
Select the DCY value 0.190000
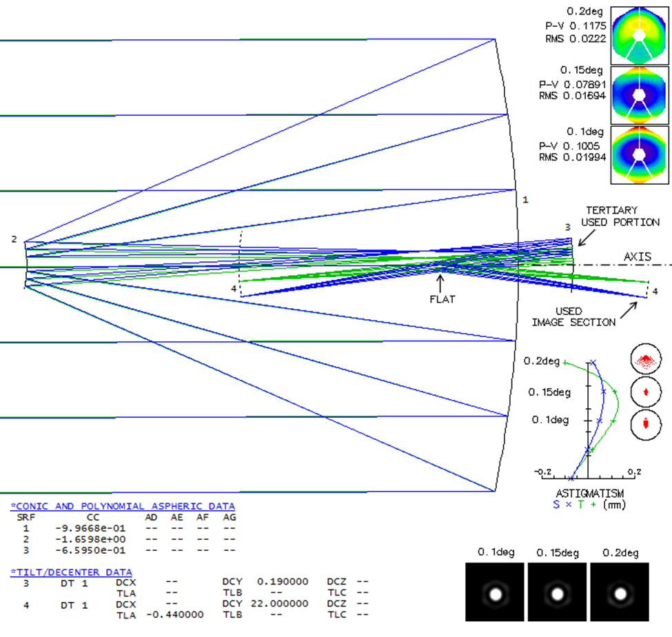pos(283,582)
